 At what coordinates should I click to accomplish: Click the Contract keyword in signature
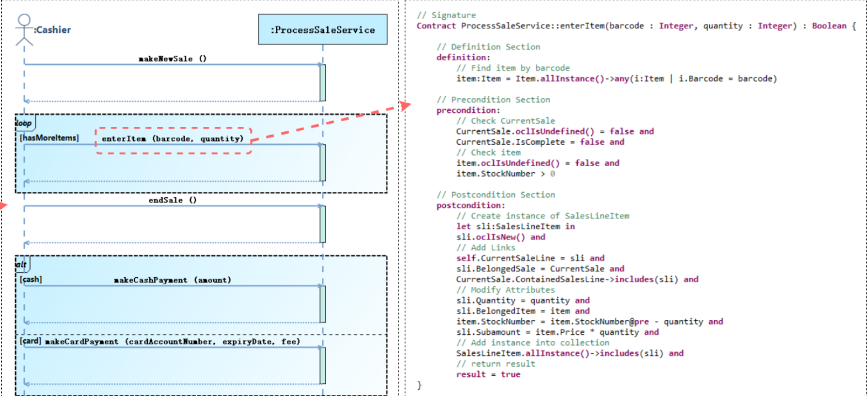tap(436, 26)
